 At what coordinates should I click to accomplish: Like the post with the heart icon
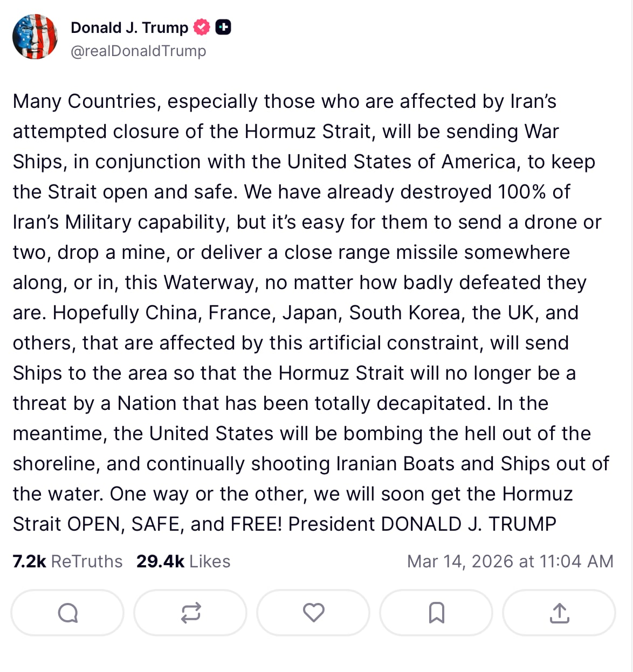(313, 613)
